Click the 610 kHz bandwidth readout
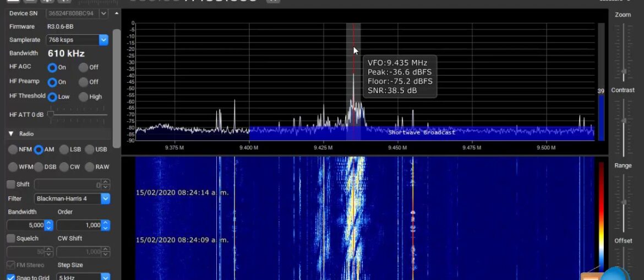 click(x=66, y=53)
